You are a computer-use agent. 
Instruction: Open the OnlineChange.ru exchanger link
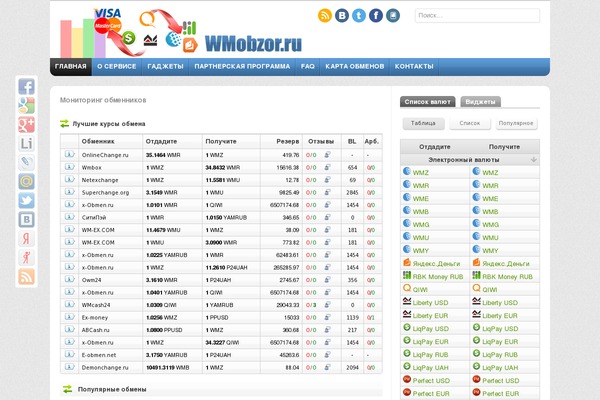pyautogui.click(x=105, y=155)
